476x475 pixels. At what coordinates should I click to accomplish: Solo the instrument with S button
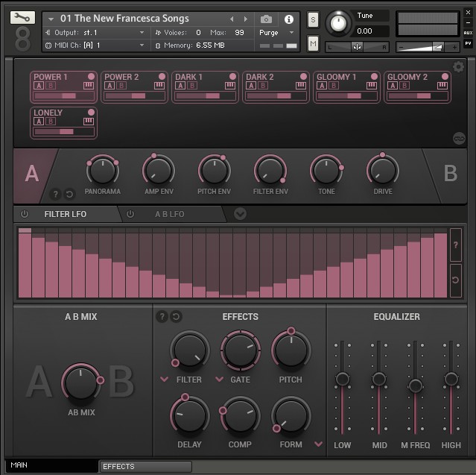[313, 19]
